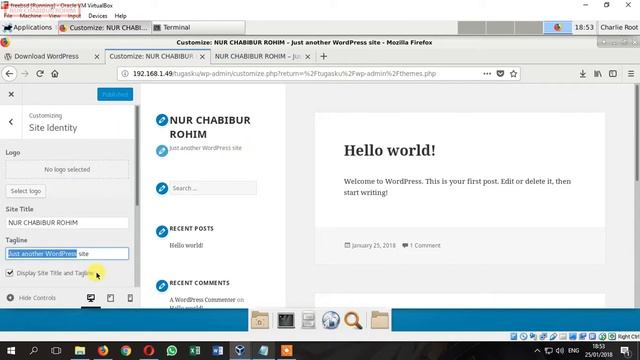
Task: Click Charlie Root user menu
Action: pos(619,27)
